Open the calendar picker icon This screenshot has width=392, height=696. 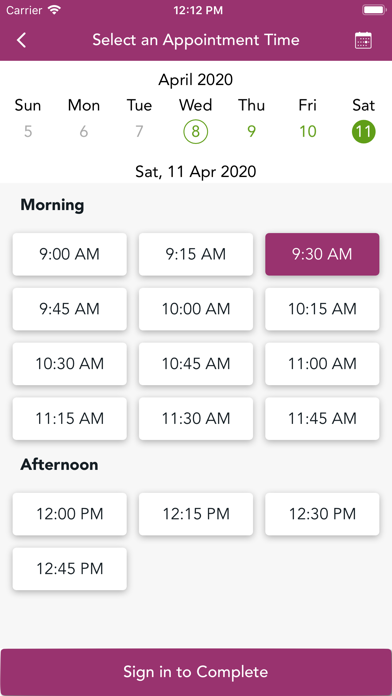tap(363, 40)
